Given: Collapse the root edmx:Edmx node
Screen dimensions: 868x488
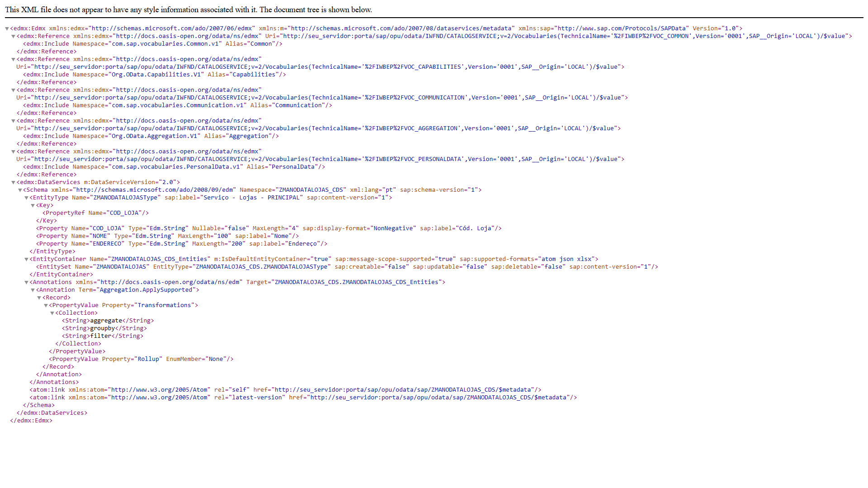Looking at the screenshot, I should (x=7, y=28).
